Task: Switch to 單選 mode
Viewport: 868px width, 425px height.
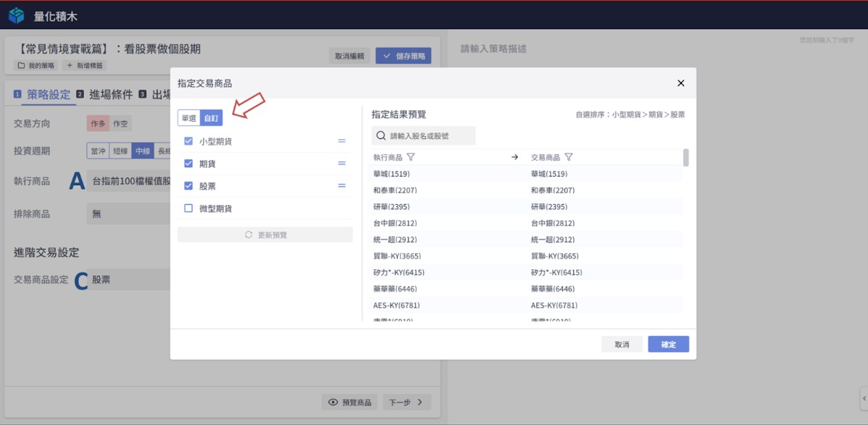Action: tap(188, 117)
